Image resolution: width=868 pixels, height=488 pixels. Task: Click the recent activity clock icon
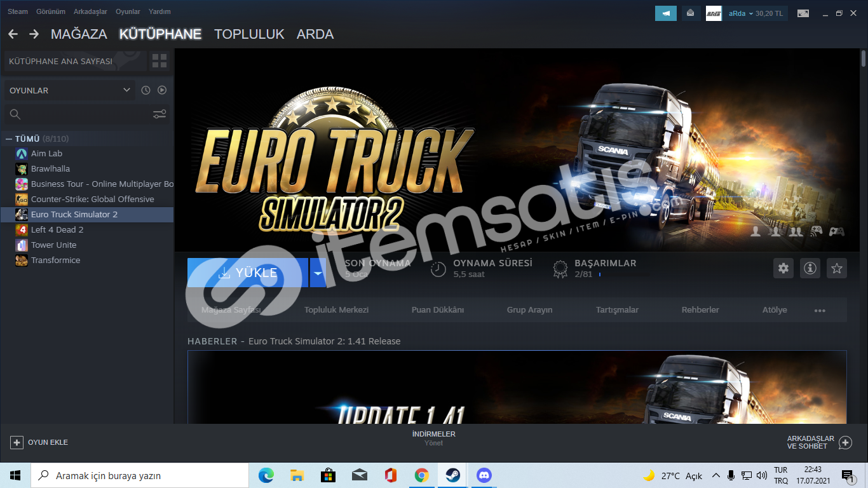[x=146, y=90]
